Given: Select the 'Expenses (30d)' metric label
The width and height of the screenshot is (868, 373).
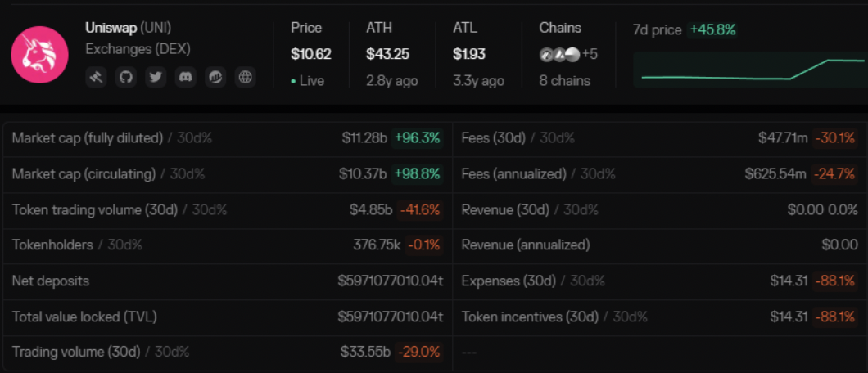Looking at the screenshot, I should click(509, 281).
